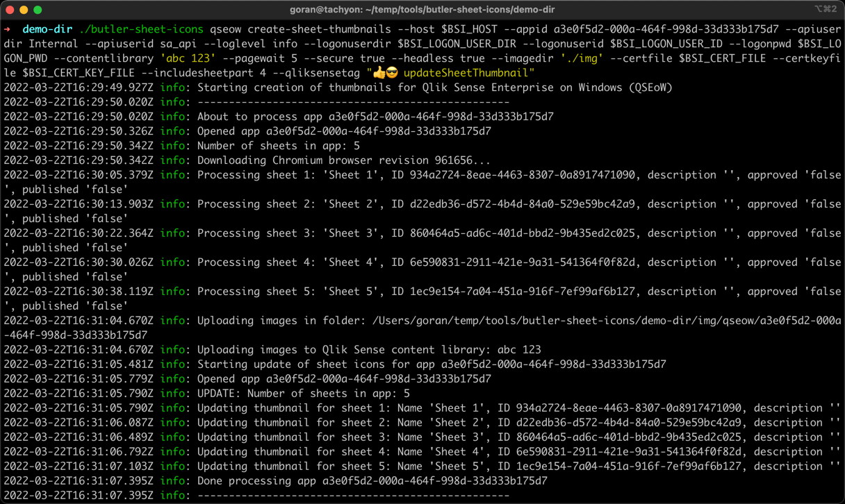The width and height of the screenshot is (845, 504).
Task: Click the 'Processing sheet 1' log line
Action: coord(422,182)
